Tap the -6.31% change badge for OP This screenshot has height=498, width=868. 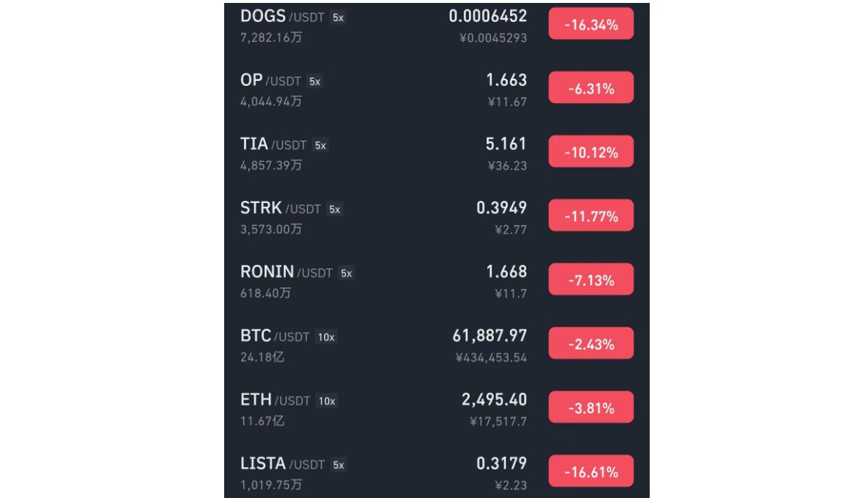pos(591,88)
